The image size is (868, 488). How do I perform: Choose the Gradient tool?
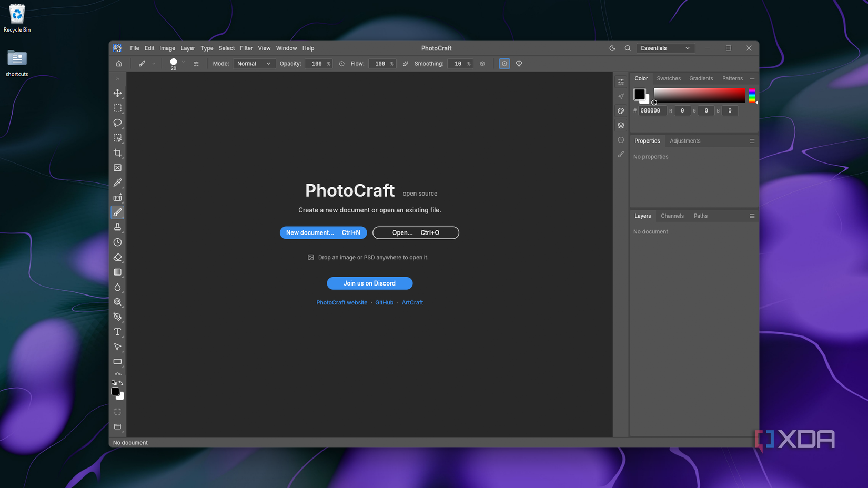[117, 272]
